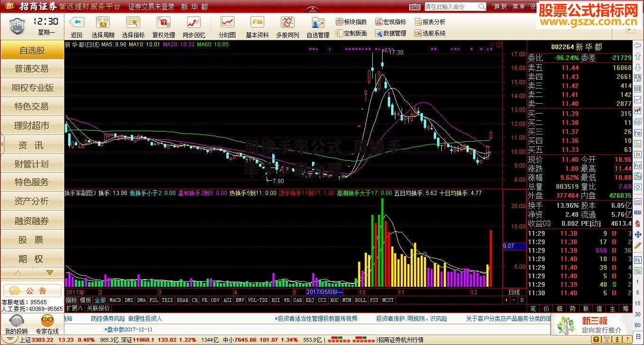Screen dimensions: 644x345
Task: Open 自选管理 watchlist manager icon
Action: [318, 22]
